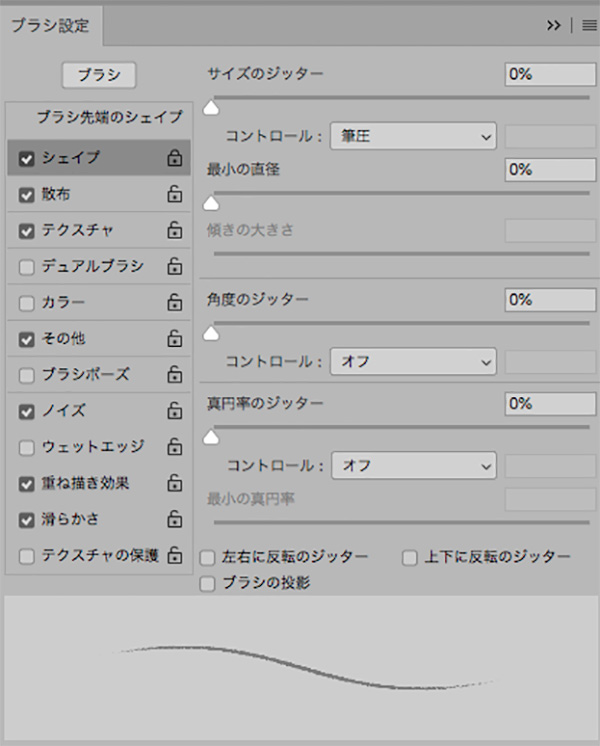Click the ブラシ button
Screen dimensions: 600x746
[x=99, y=75]
